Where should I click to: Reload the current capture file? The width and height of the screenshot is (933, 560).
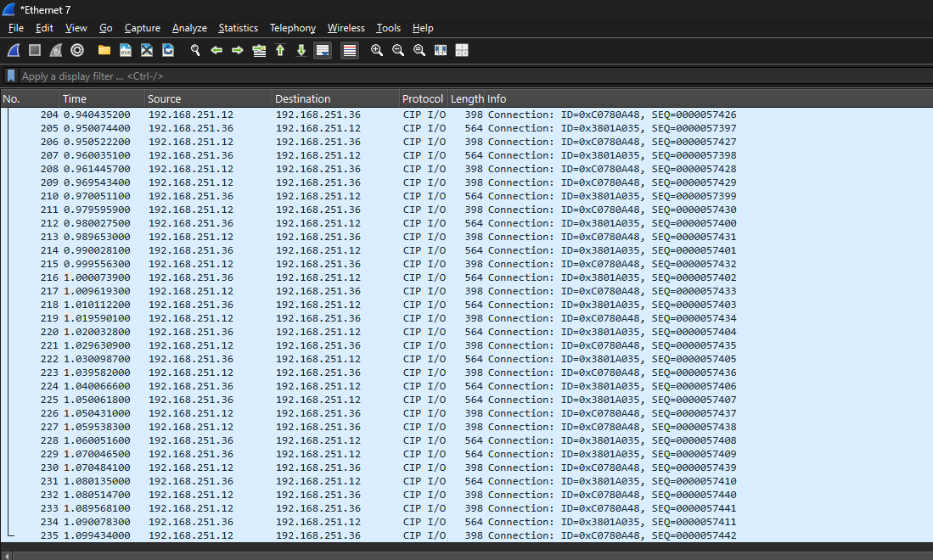coord(168,51)
